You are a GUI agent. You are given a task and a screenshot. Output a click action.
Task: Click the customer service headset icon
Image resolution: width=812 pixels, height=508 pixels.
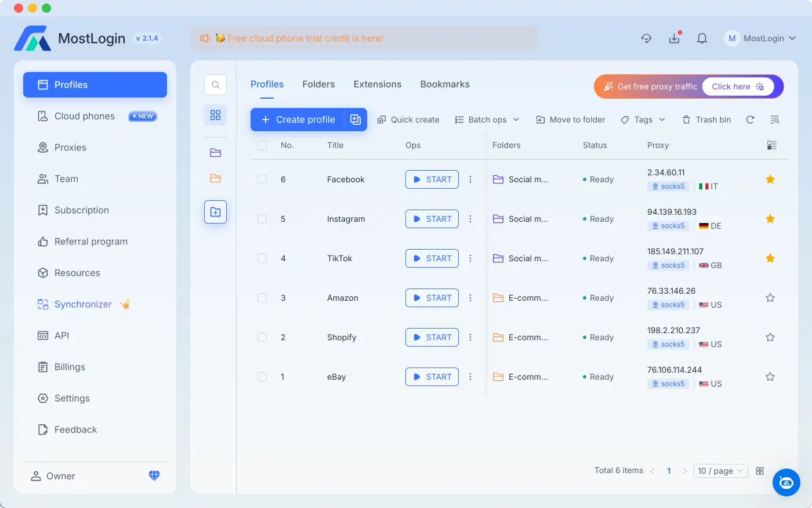pos(646,38)
